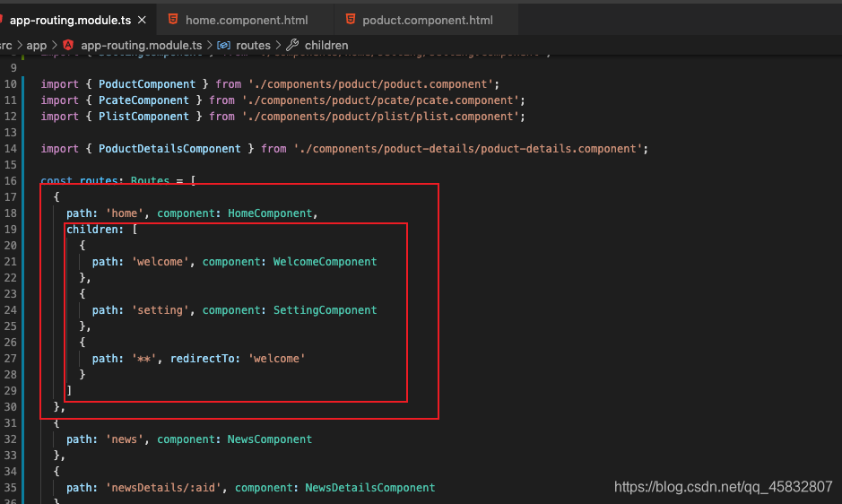Select the 'app' folder in breadcrumb
Image resolution: width=842 pixels, height=504 pixels.
coord(37,45)
